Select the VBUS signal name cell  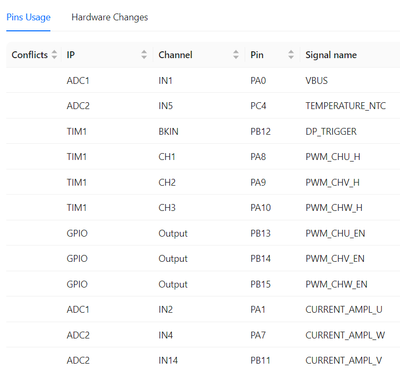[x=316, y=81]
